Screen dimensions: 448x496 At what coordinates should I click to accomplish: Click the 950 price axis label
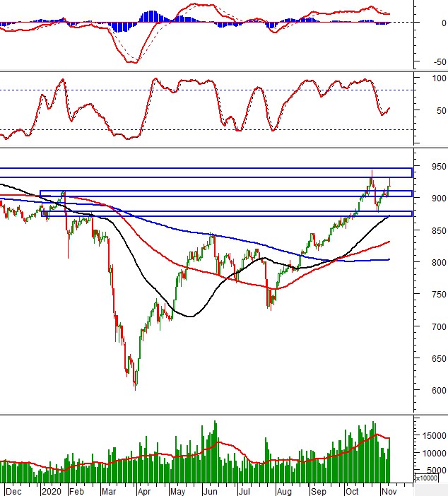pyautogui.click(x=429, y=167)
